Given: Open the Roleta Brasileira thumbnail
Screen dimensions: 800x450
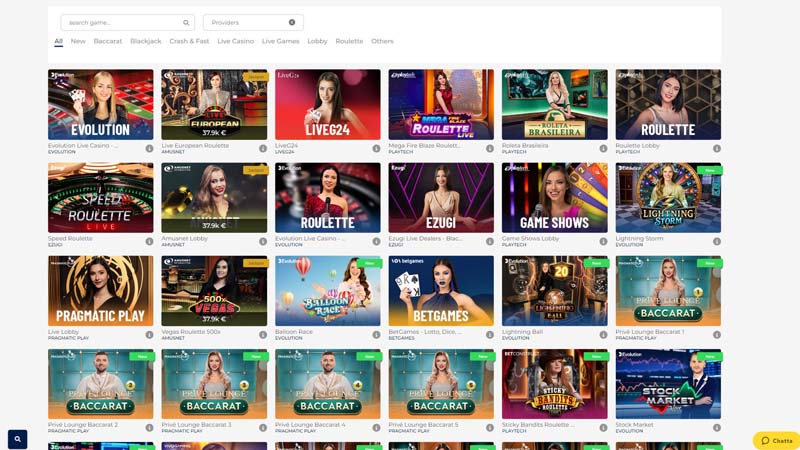Looking at the screenshot, I should point(555,105).
